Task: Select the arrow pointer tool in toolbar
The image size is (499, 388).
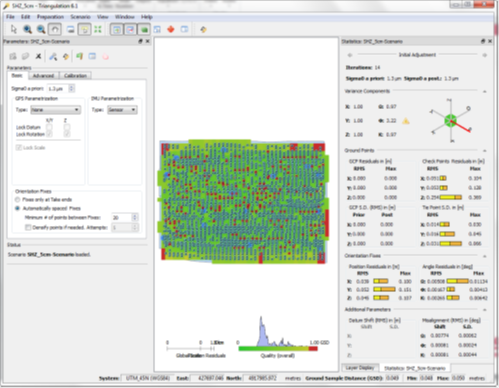Action: [14, 29]
